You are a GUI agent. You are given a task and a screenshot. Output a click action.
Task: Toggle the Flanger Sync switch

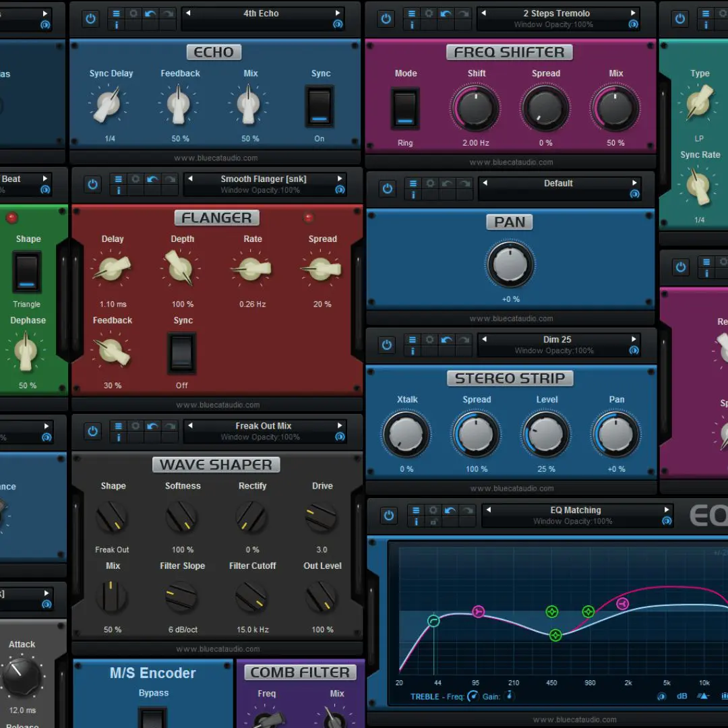[x=181, y=353]
